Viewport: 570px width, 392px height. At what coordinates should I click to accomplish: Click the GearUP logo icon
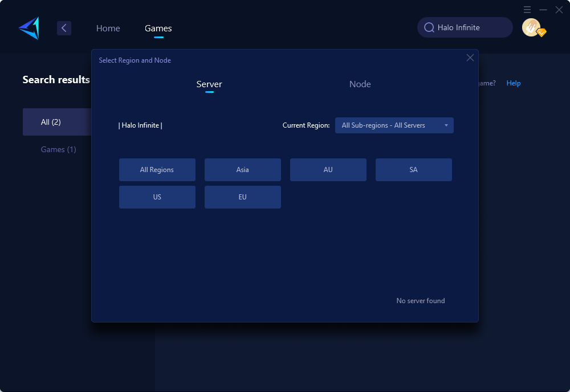click(29, 28)
